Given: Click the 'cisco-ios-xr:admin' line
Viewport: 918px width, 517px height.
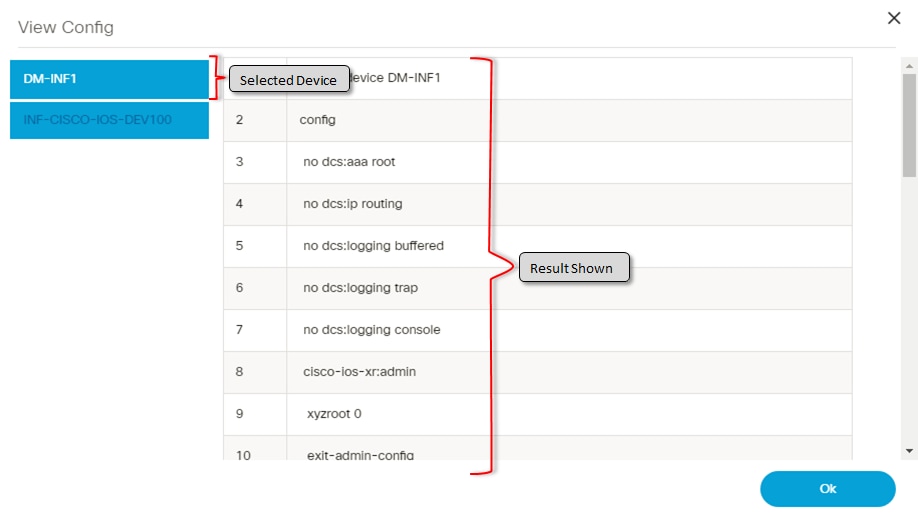Looking at the screenshot, I should pyautogui.click(x=359, y=372).
